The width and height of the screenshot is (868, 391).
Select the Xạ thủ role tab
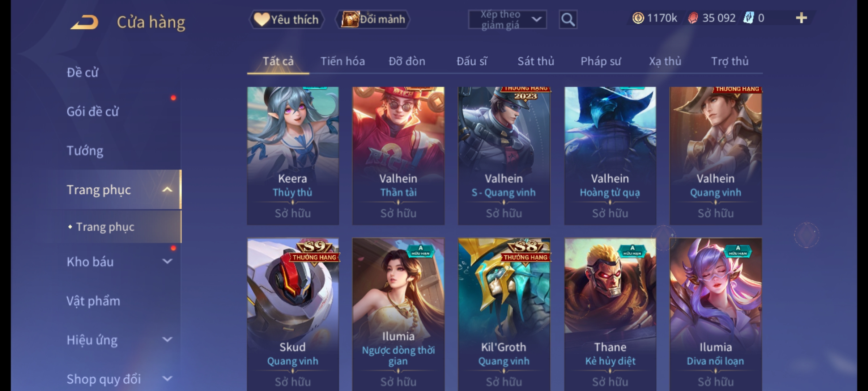(x=665, y=61)
